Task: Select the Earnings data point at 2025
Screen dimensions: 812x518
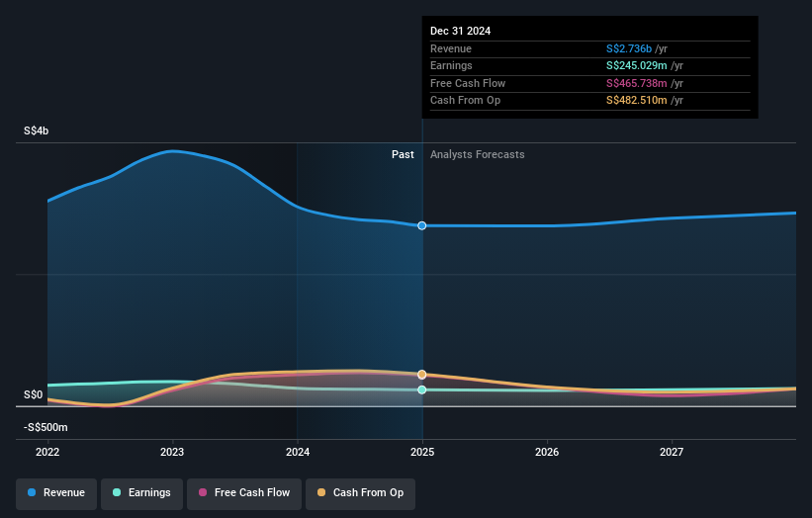Action: (x=422, y=389)
